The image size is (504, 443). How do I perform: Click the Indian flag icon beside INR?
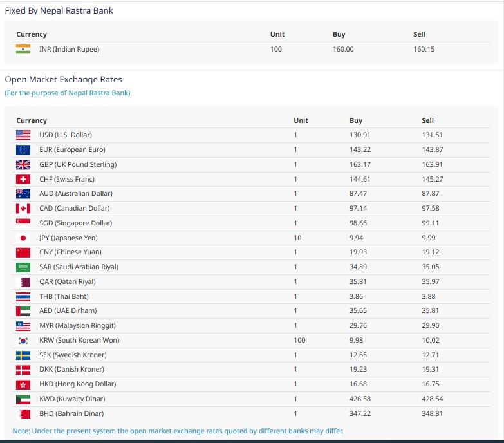tap(23, 49)
